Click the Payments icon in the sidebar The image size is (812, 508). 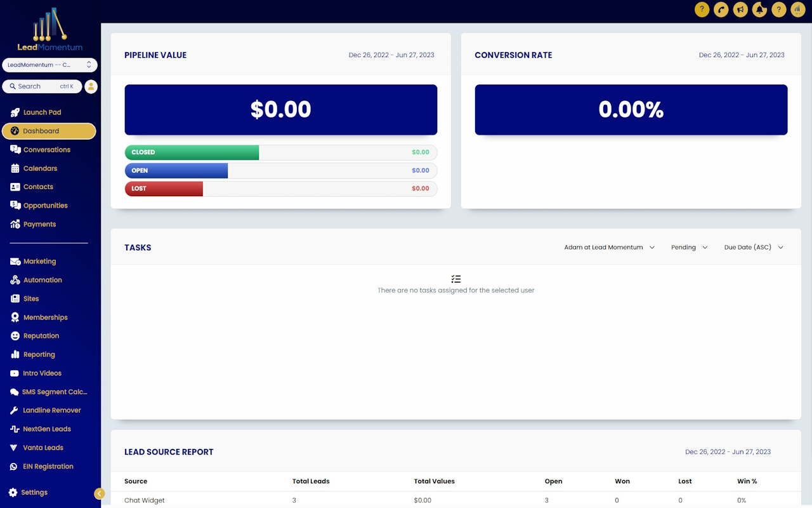(x=15, y=224)
